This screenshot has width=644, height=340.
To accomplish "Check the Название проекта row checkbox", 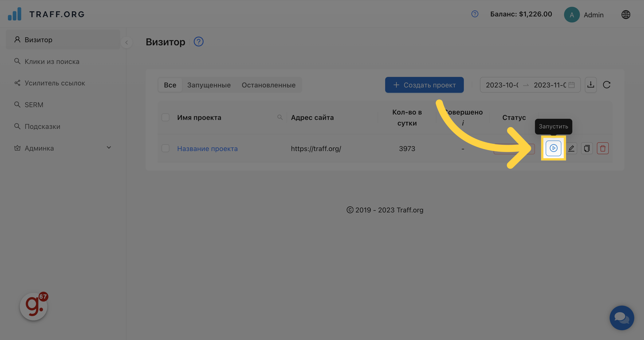I will point(165,148).
